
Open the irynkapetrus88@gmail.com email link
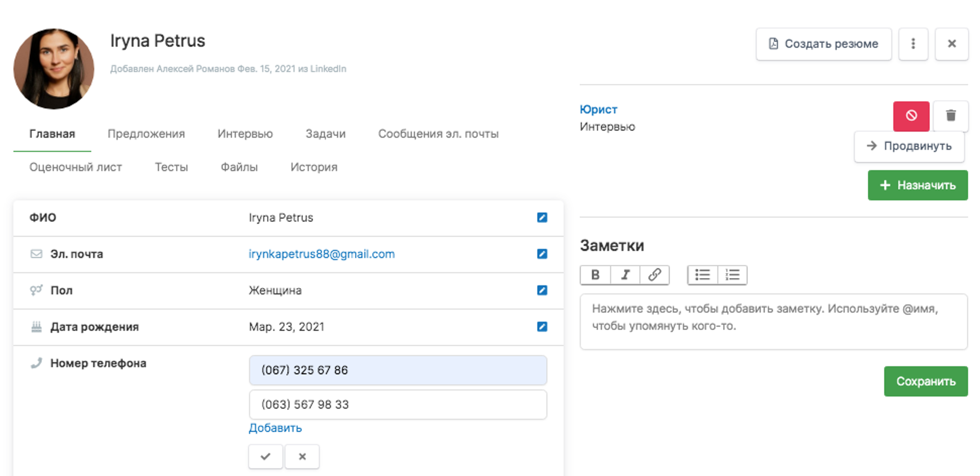click(x=322, y=254)
